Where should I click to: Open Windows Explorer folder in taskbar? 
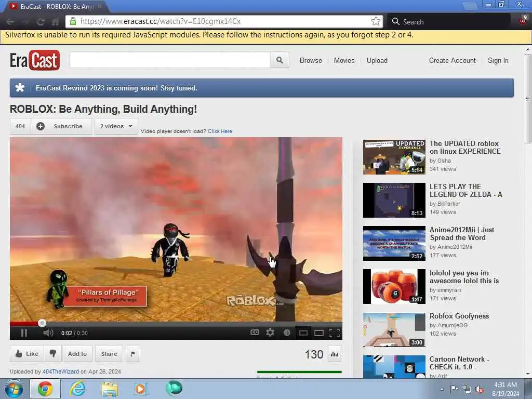click(x=110, y=389)
